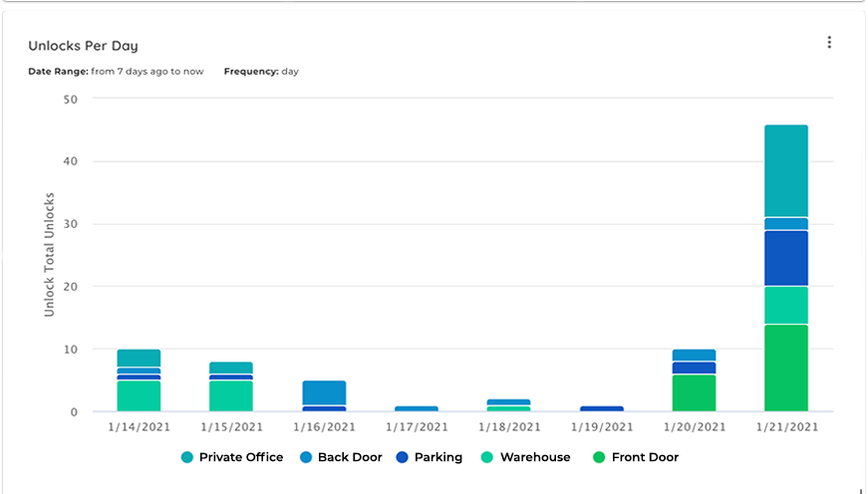Click the 1/17/2021 Back Door bar
The height and width of the screenshot is (494, 868).
416,408
